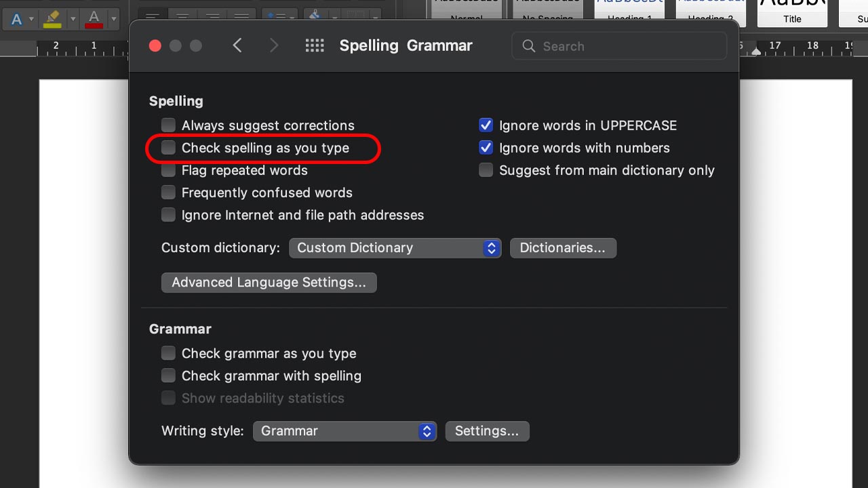Click the Grammar section heading

tap(180, 329)
